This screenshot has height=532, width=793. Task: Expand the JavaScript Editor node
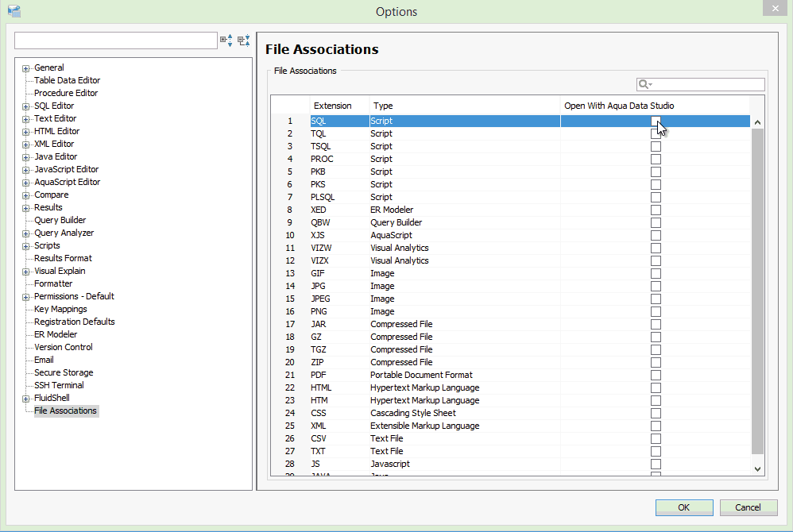(25, 170)
